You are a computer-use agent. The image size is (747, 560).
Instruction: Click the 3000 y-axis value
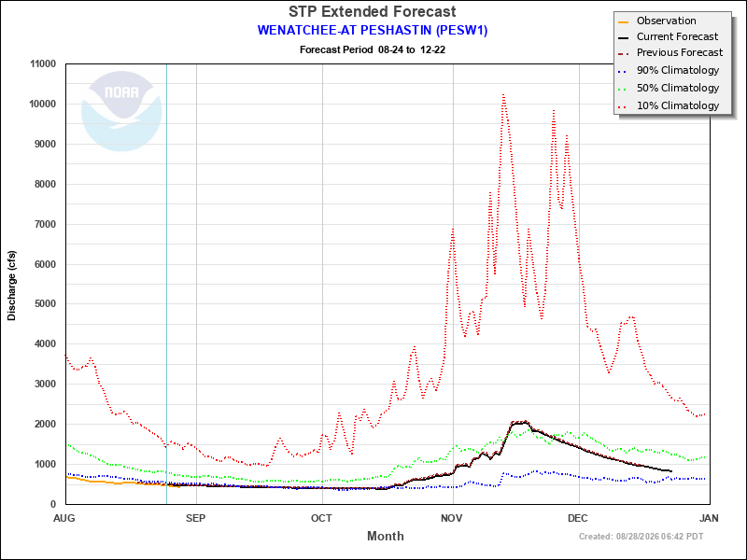coord(45,384)
